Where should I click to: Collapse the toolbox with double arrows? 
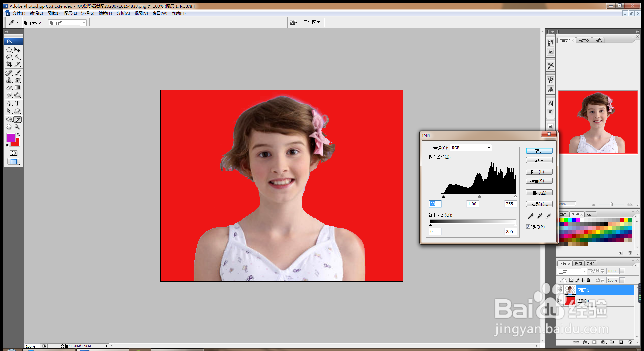[x=6, y=31]
